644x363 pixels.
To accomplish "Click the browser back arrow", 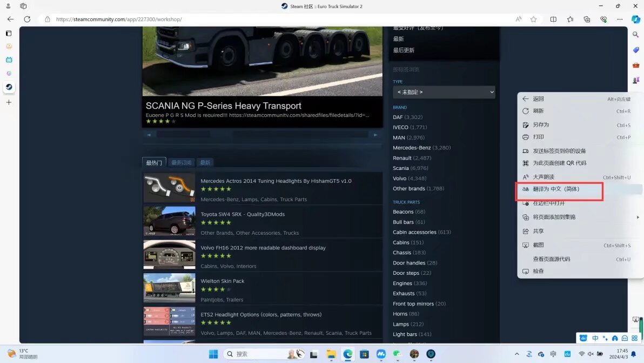I will [x=10, y=19].
